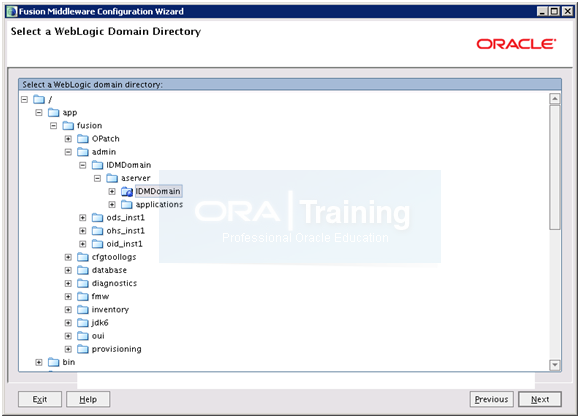Collapse the app tree node
Image resolution: width=580 pixels, height=418 pixels.
(x=39, y=112)
